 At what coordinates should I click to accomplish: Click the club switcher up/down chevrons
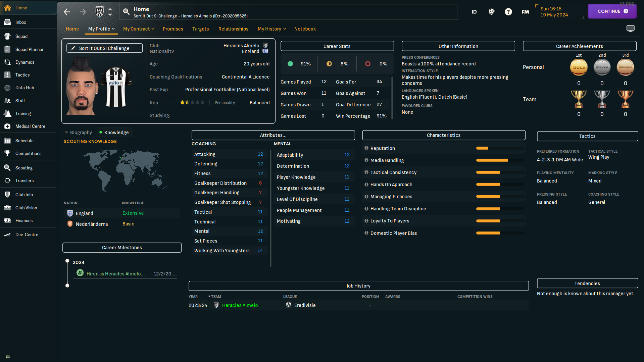pos(110,12)
